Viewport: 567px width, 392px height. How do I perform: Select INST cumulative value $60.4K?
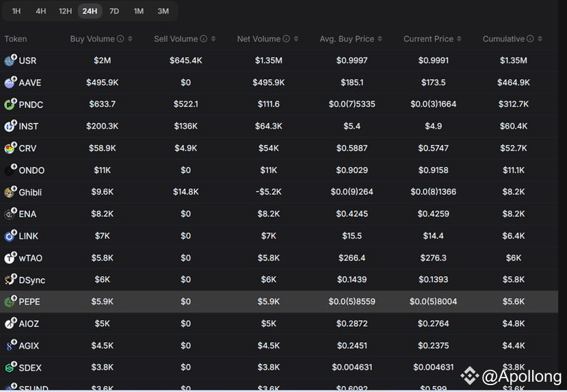(x=514, y=126)
